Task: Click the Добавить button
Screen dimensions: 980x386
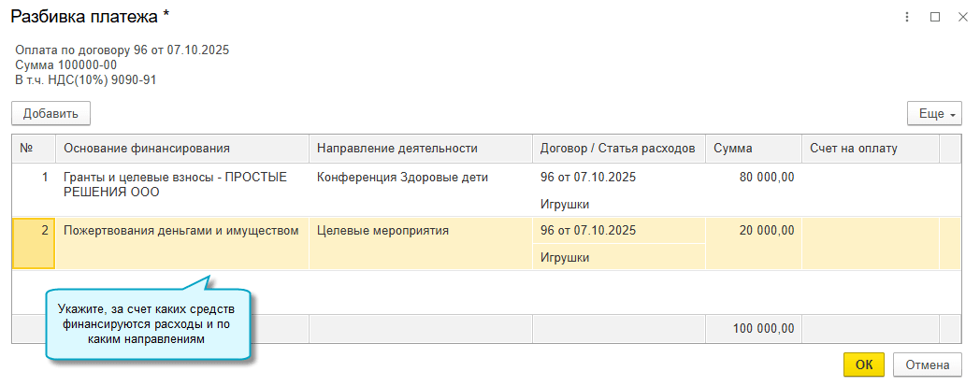Action: [x=50, y=113]
